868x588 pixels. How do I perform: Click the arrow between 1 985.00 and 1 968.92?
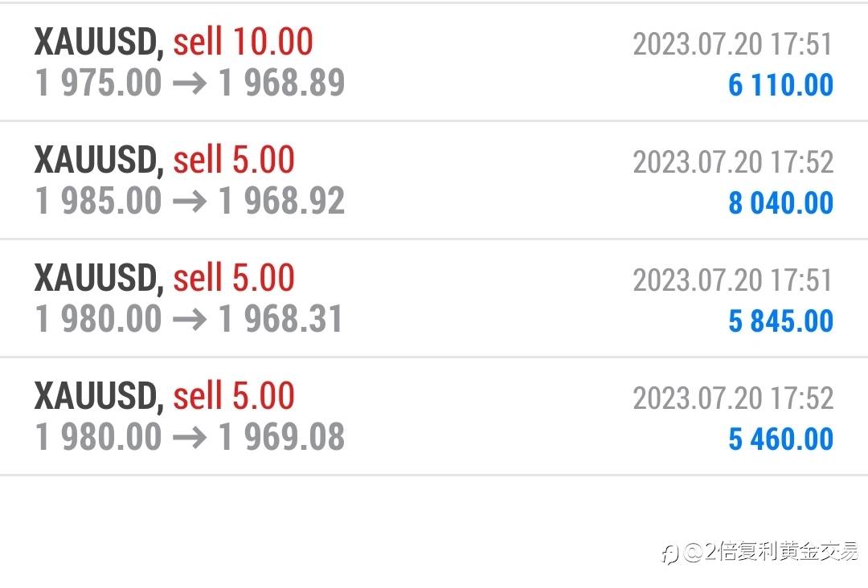click(190, 202)
